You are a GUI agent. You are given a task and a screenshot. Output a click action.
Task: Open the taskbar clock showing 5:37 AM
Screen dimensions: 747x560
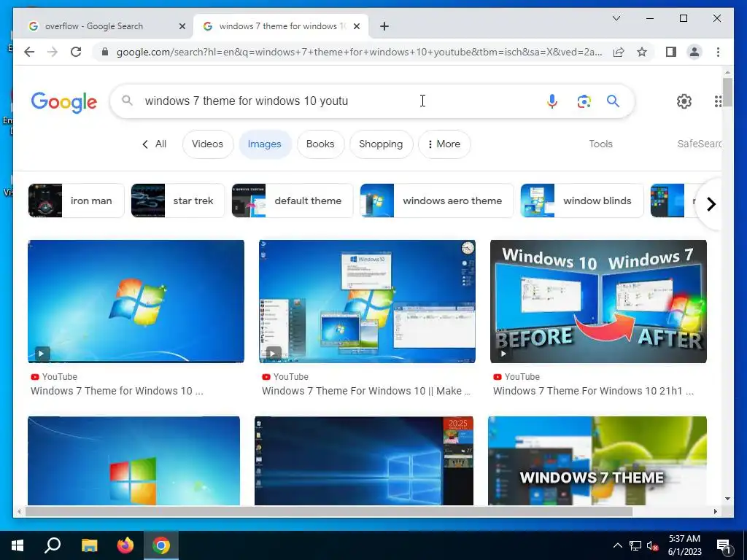coord(684,545)
